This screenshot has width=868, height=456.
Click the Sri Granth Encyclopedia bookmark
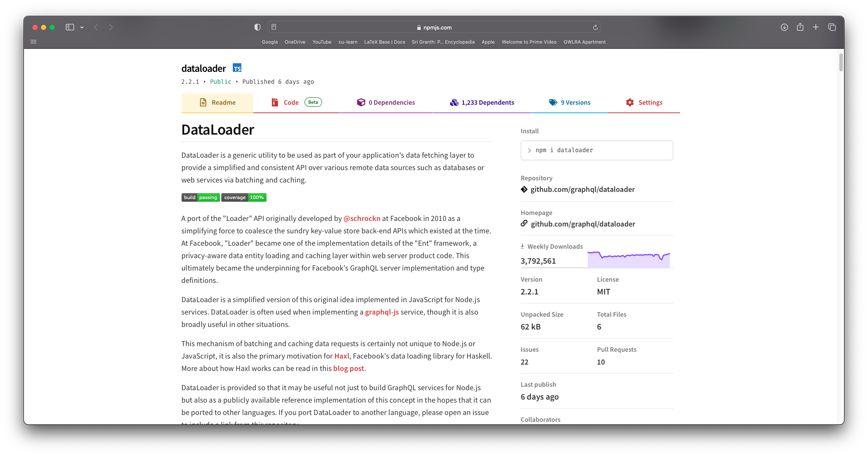443,42
